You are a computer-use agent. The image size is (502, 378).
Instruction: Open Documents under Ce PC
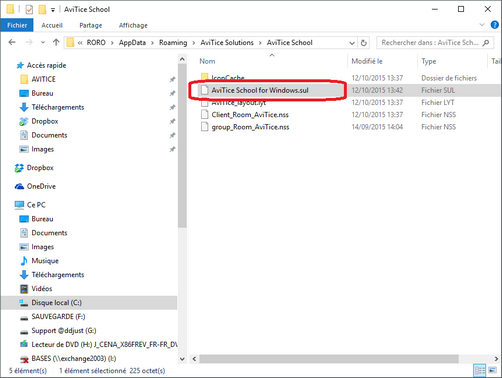coord(49,233)
